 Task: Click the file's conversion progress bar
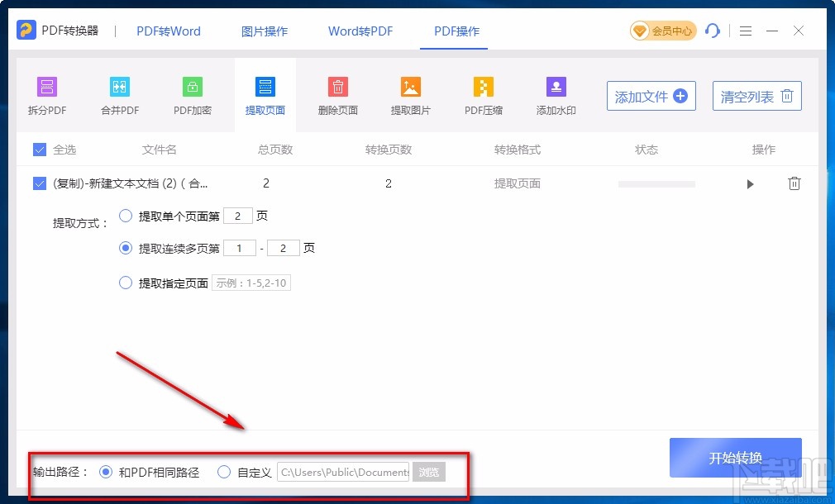pyautogui.click(x=656, y=183)
